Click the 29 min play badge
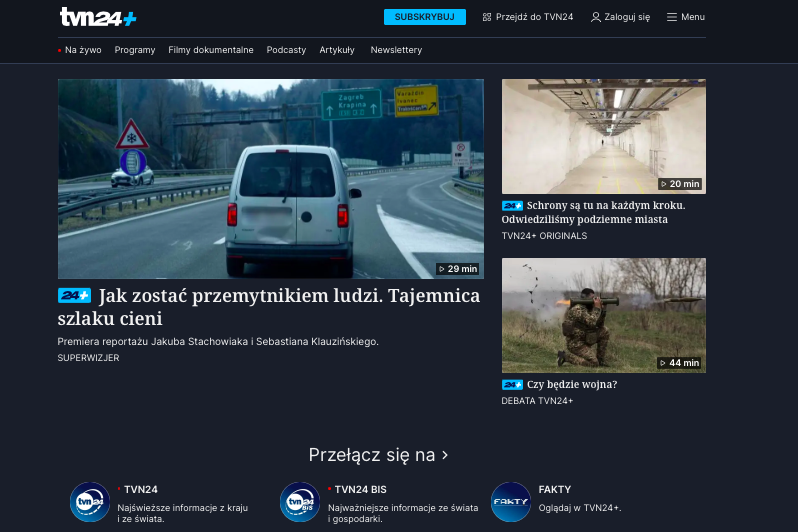This screenshot has height=532, width=798. point(458,269)
